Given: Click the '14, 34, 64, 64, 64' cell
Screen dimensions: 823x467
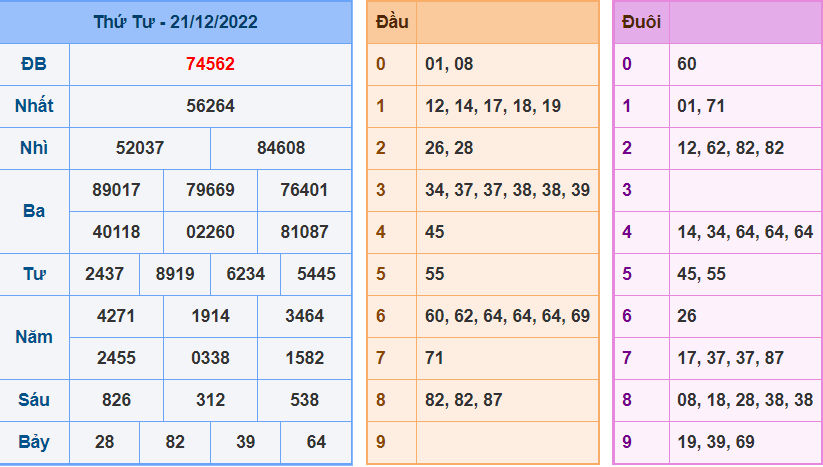Looking at the screenshot, I should [x=745, y=232].
